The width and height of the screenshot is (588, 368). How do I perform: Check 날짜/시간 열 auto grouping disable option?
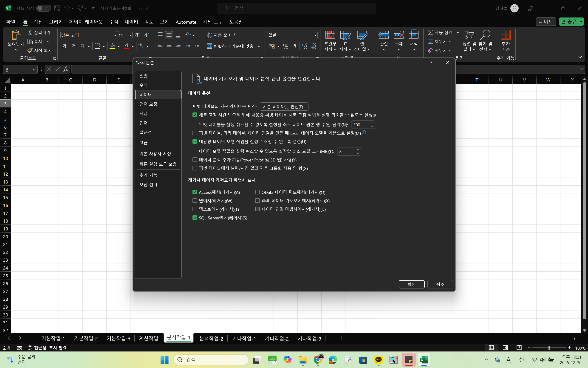[195, 168]
